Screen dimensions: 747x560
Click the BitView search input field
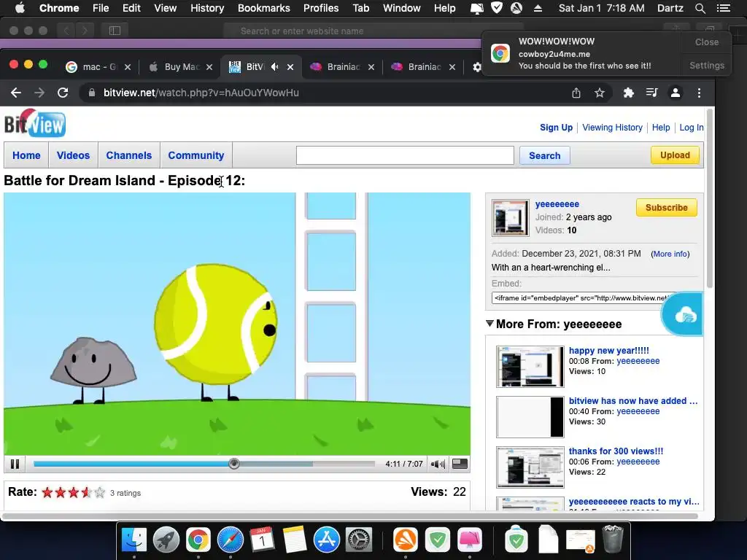[405, 155]
